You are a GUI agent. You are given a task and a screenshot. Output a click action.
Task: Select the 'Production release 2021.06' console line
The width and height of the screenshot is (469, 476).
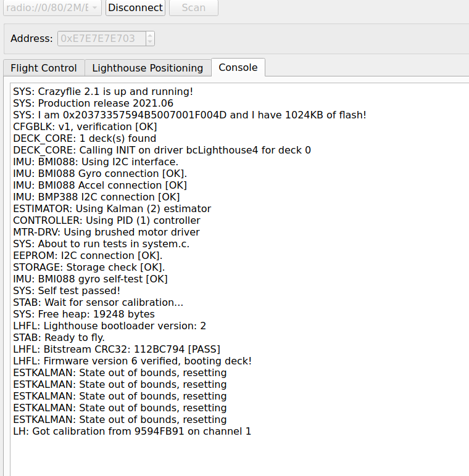pyautogui.click(x=93, y=103)
